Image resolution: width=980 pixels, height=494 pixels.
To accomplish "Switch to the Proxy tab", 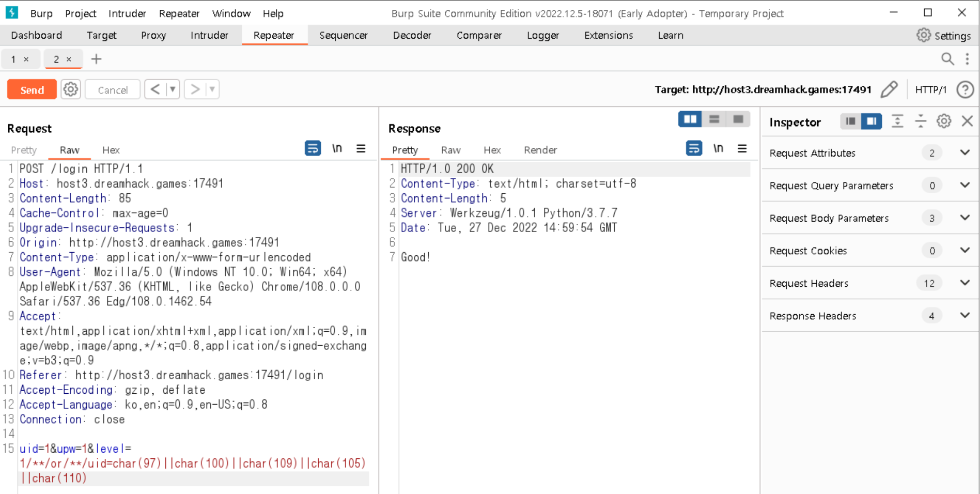I will coord(153,35).
